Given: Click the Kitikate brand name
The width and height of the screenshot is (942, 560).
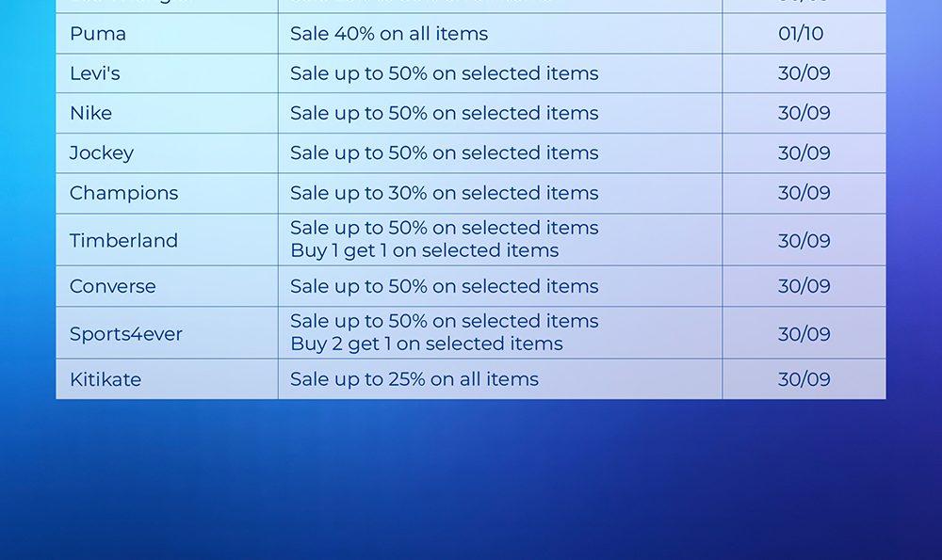Looking at the screenshot, I should (106, 379).
